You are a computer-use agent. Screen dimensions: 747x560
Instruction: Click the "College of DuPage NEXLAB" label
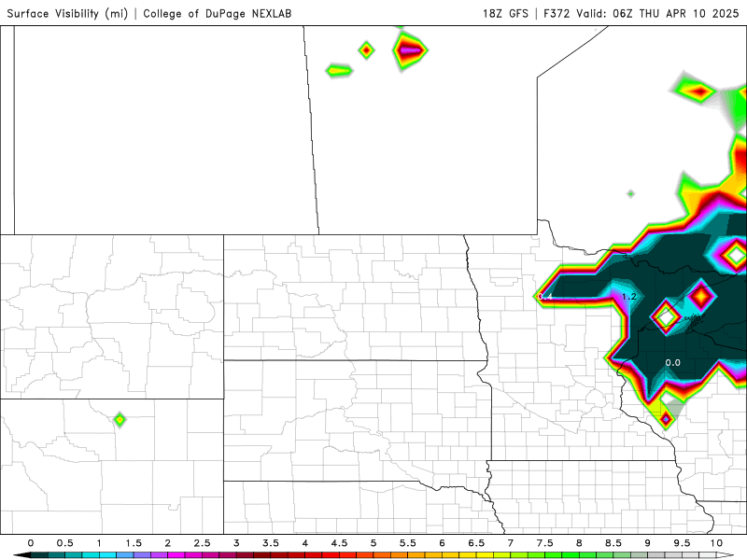click(218, 13)
